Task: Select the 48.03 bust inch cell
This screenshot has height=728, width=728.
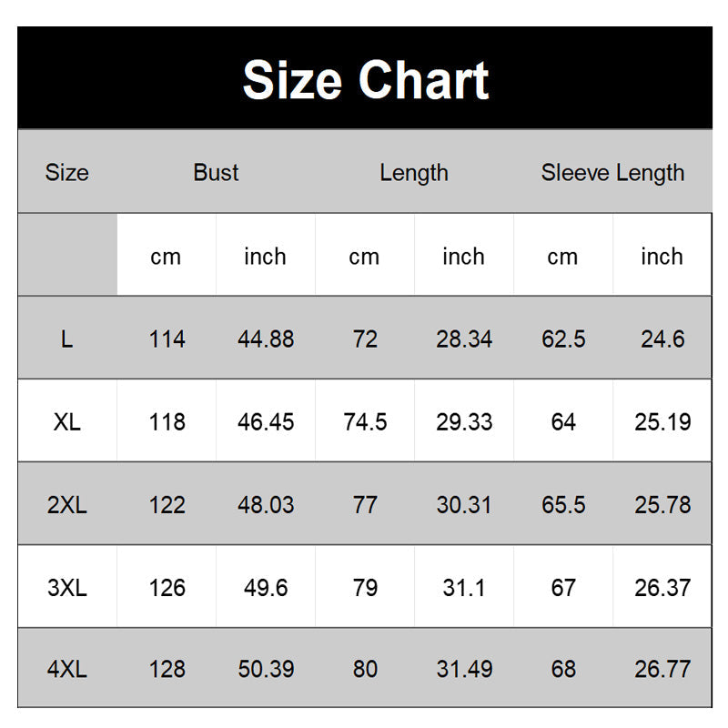Action: pos(266,505)
